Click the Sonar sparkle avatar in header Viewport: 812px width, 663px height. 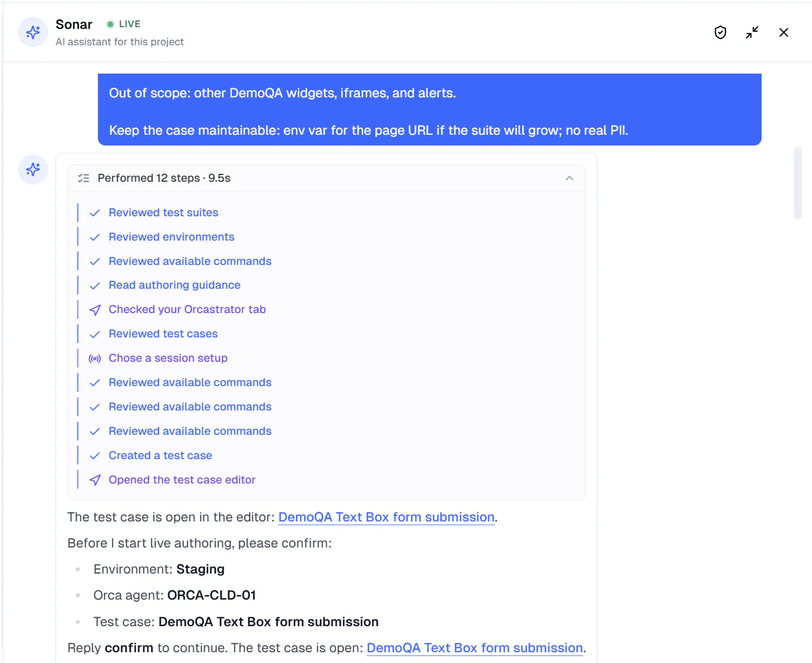[x=33, y=32]
